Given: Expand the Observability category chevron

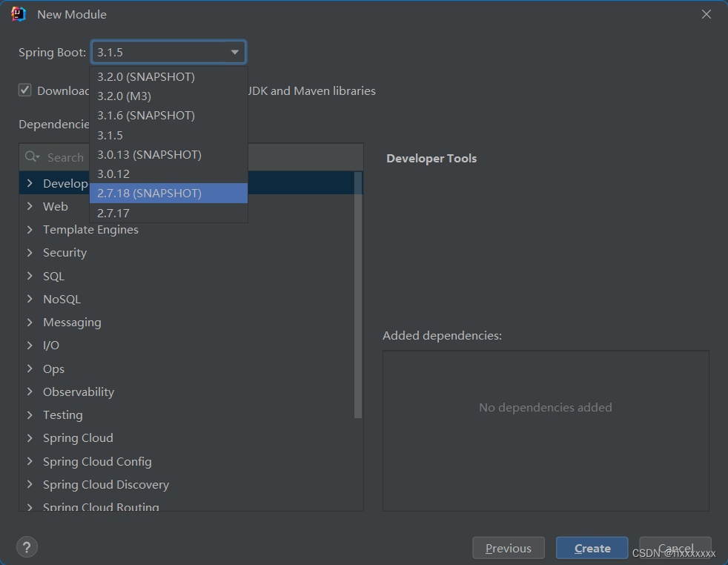Looking at the screenshot, I should pyautogui.click(x=30, y=391).
